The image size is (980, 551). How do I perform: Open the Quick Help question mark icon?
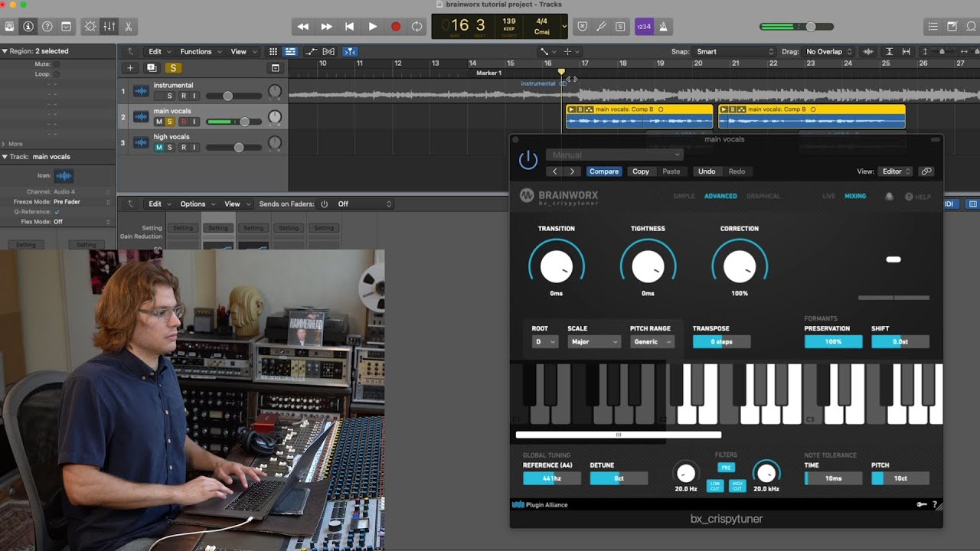pyautogui.click(x=47, y=26)
